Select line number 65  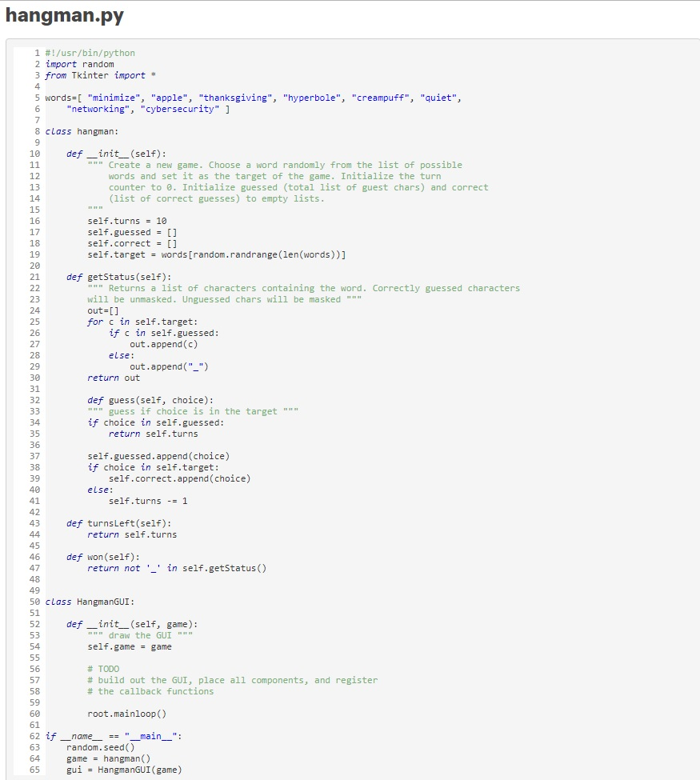point(37,769)
